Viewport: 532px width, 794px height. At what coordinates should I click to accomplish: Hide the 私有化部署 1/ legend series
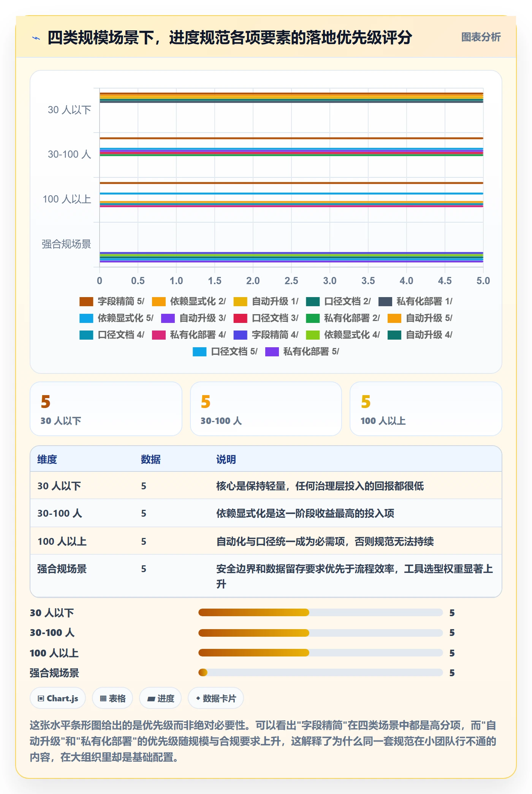point(415,301)
